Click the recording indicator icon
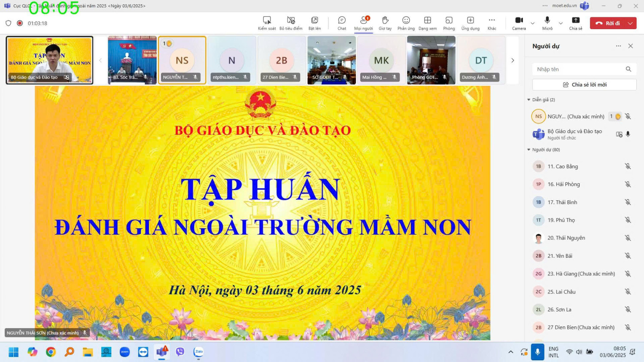This screenshot has height=362, width=644. point(20,23)
